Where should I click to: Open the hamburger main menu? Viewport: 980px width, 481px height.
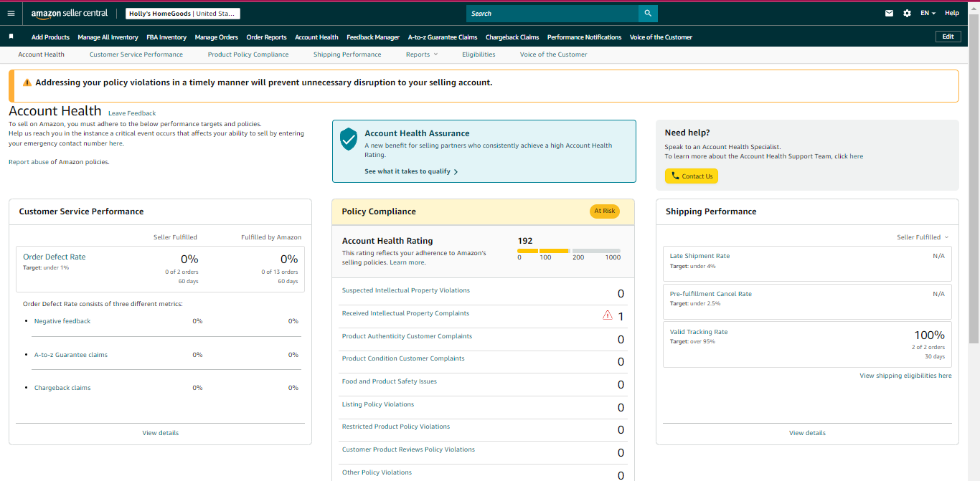pyautogui.click(x=11, y=13)
